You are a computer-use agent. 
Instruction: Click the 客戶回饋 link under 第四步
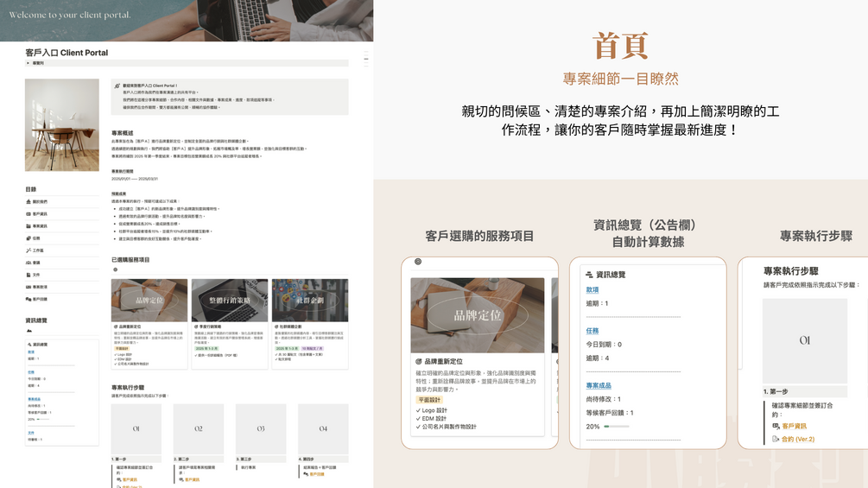point(317,474)
